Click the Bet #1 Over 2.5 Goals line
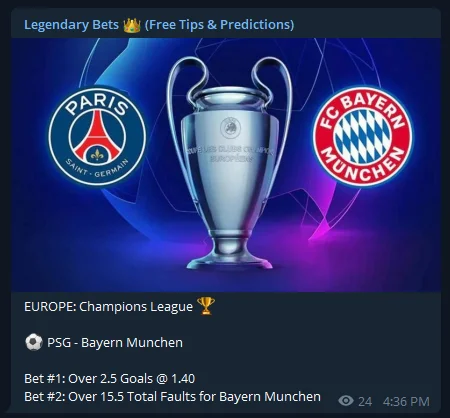Screen dimensions: 450x418 tap(110, 379)
